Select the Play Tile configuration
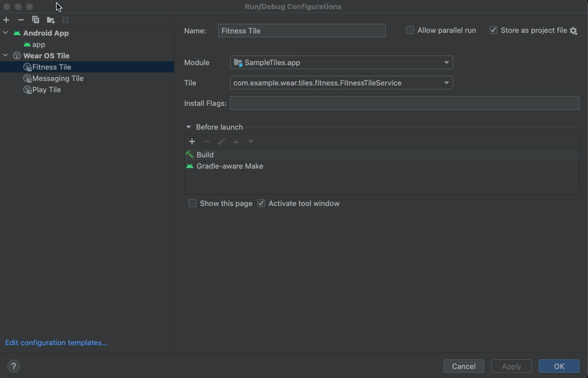Viewport: 588px width, 378px height. click(x=48, y=89)
